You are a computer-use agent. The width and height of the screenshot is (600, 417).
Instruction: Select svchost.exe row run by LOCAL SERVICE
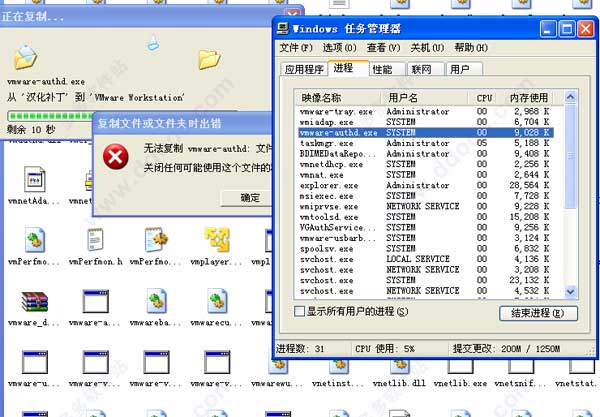(x=425, y=259)
